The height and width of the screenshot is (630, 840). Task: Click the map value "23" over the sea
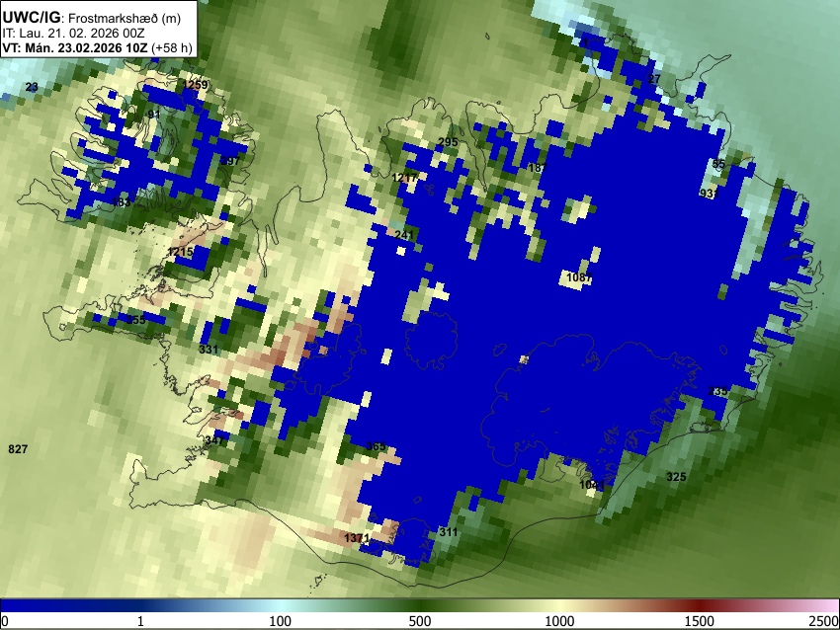click(32, 87)
